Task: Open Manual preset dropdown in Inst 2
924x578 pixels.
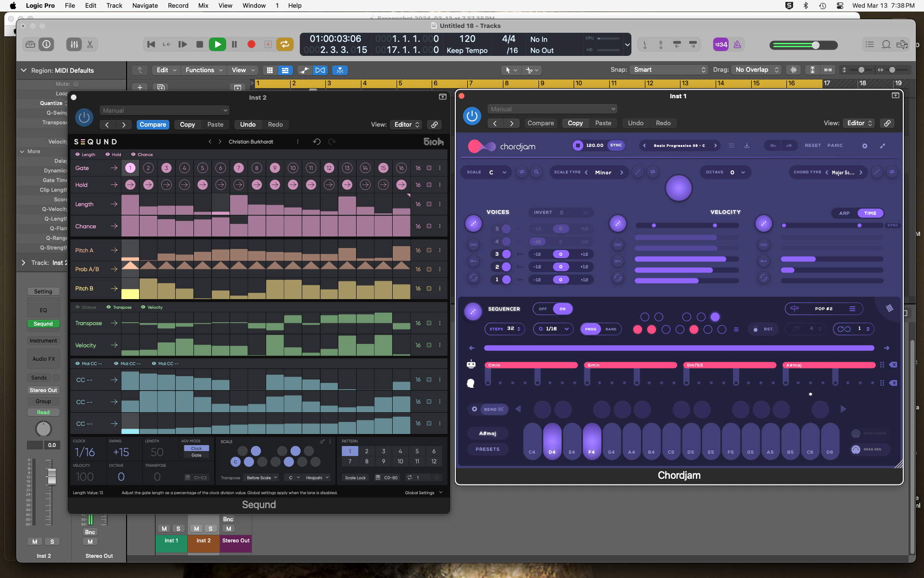Action: 165,110
